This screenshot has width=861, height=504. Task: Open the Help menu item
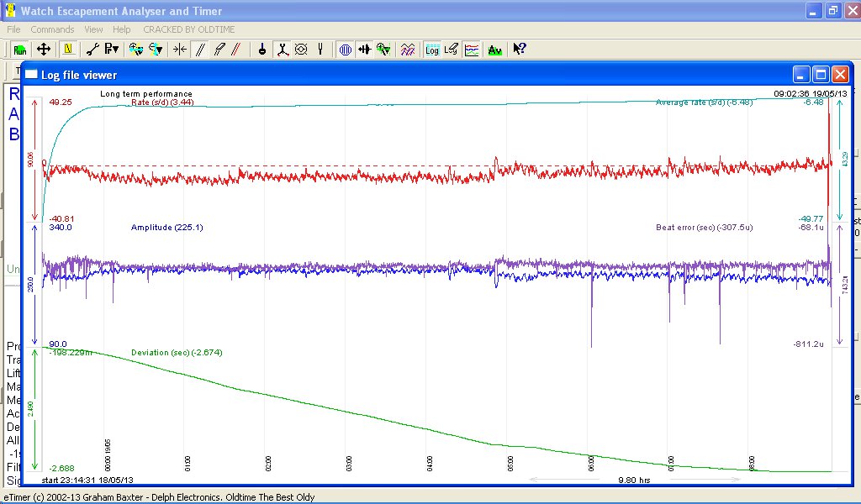[122, 29]
